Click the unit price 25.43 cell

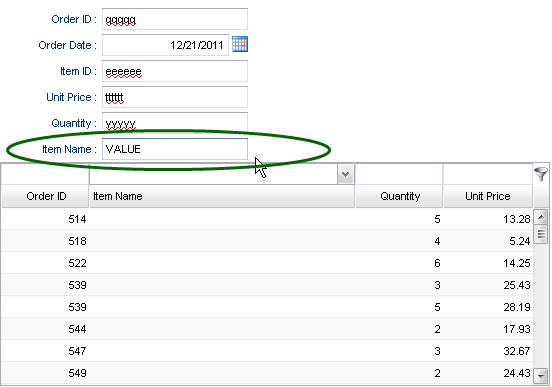[x=488, y=285]
